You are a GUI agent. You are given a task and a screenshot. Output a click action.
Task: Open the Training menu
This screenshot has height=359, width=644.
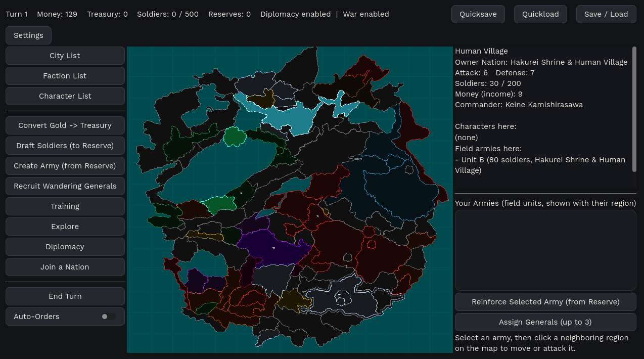pos(65,206)
